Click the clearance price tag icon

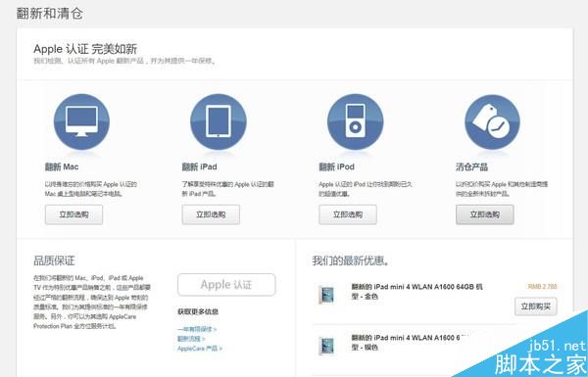coord(492,122)
